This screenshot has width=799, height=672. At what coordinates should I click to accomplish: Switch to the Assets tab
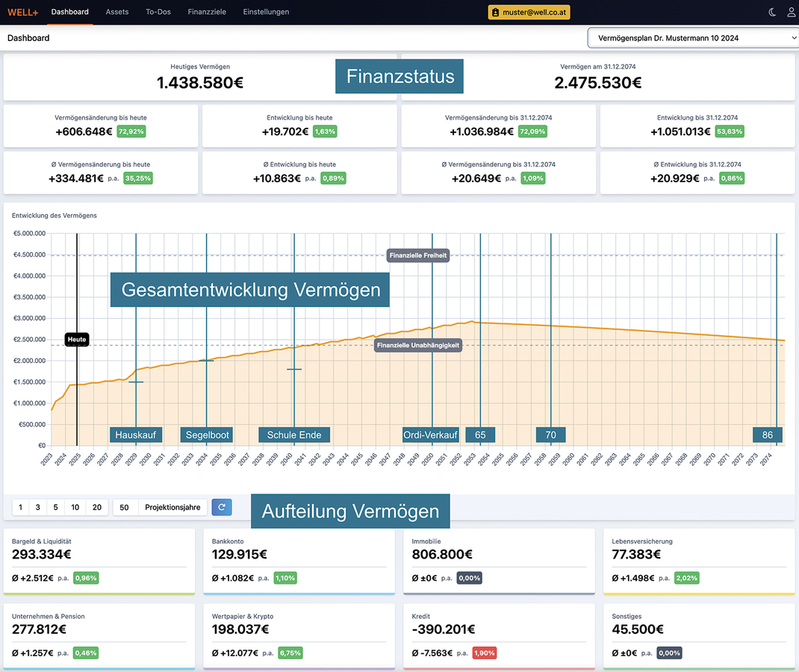click(x=117, y=12)
